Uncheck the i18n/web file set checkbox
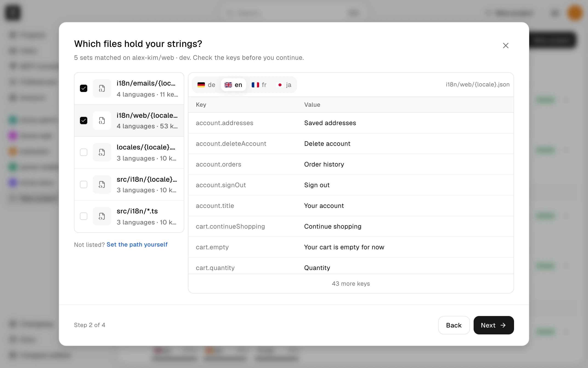The height and width of the screenshot is (368, 588). pos(84,121)
